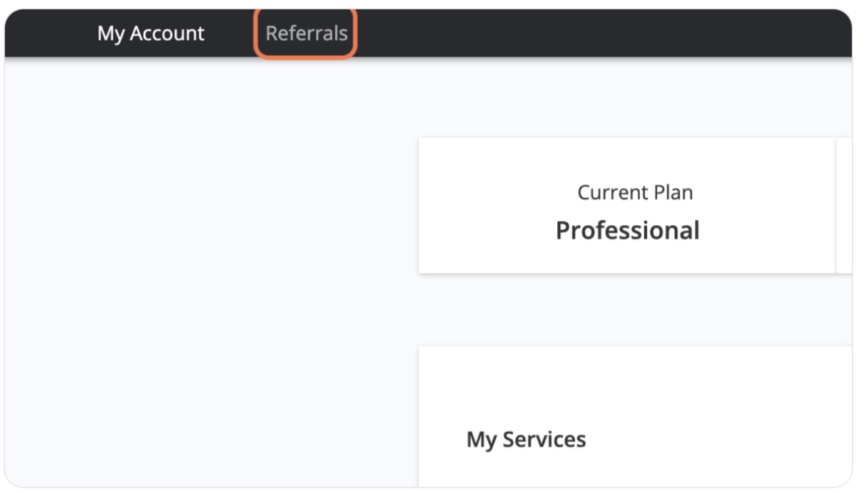Click the word "My" in the My Account tab

click(x=111, y=34)
